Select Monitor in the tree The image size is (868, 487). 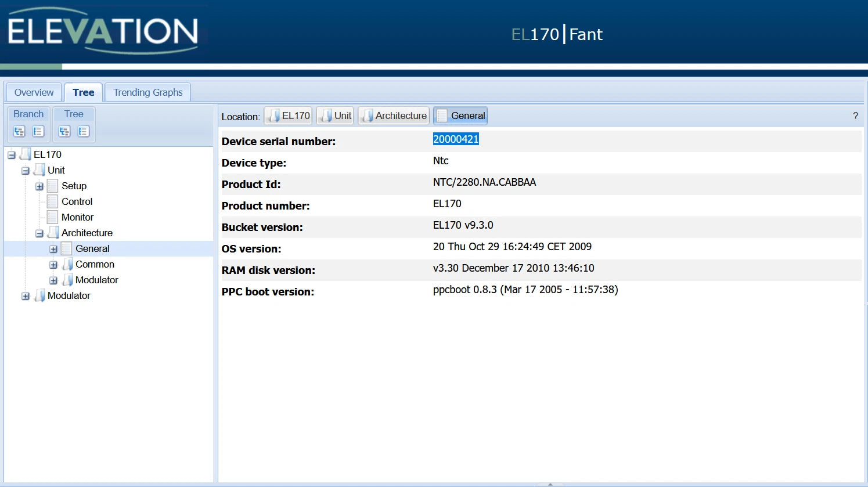(x=78, y=217)
